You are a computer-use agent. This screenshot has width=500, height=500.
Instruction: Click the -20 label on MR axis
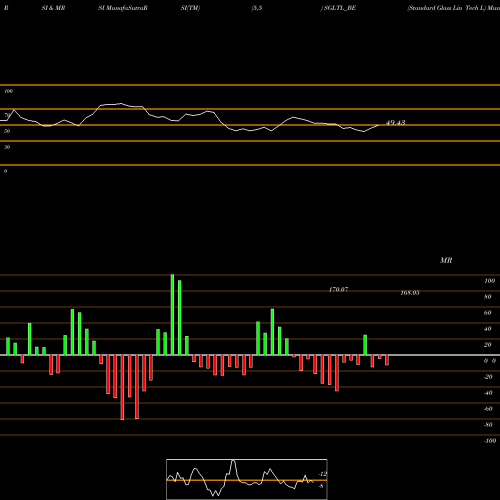[x=488, y=377]
